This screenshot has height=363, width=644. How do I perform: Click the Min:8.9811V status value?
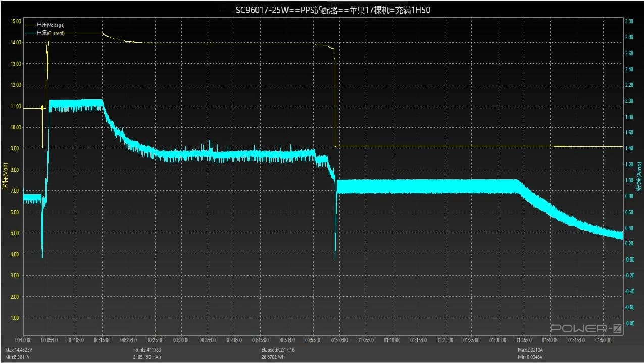(18, 357)
